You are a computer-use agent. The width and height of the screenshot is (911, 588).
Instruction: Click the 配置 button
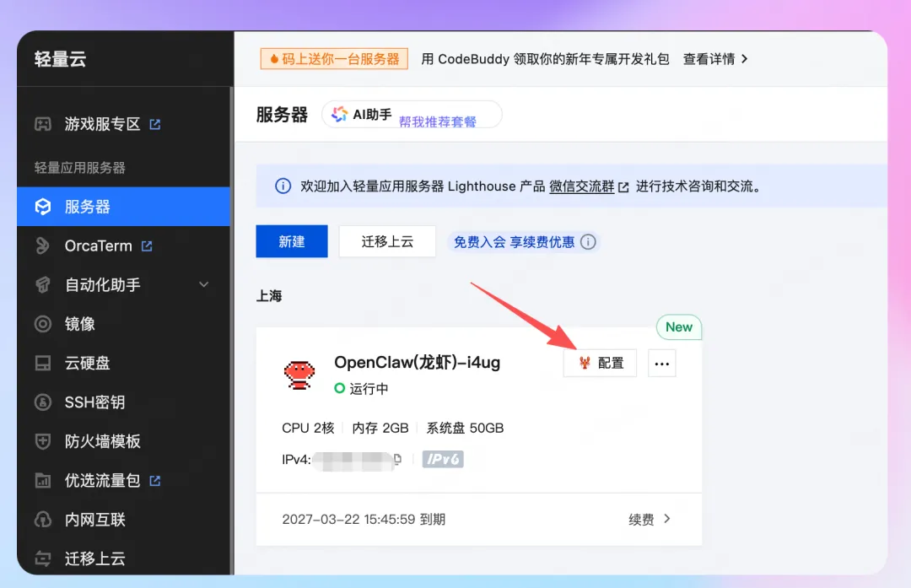click(x=601, y=363)
